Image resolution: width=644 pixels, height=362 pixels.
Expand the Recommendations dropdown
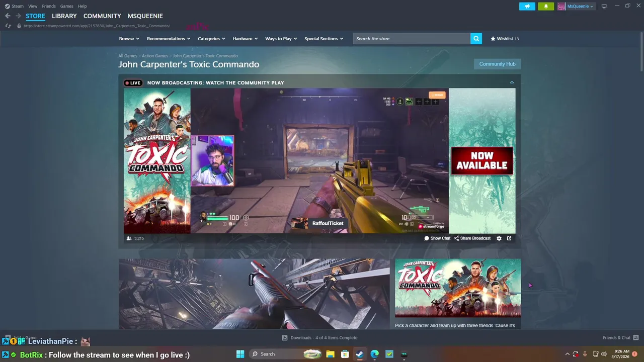click(169, 39)
